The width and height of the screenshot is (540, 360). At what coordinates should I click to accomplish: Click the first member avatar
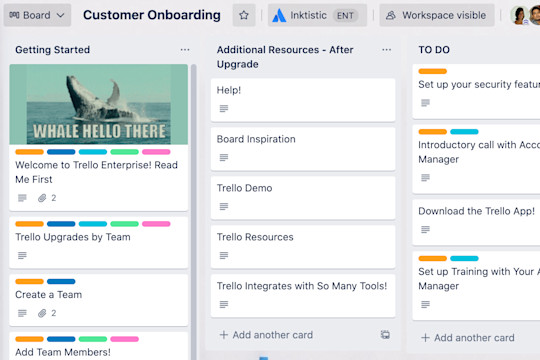tap(519, 16)
